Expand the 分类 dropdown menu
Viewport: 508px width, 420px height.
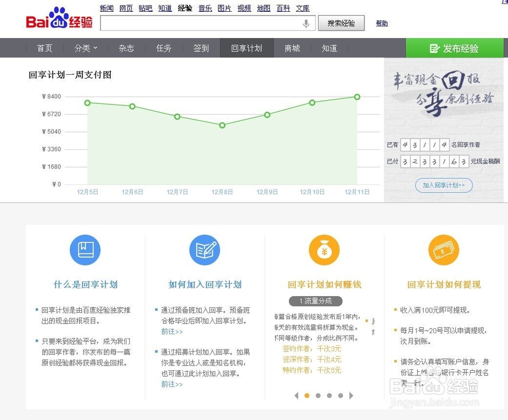[x=86, y=48]
